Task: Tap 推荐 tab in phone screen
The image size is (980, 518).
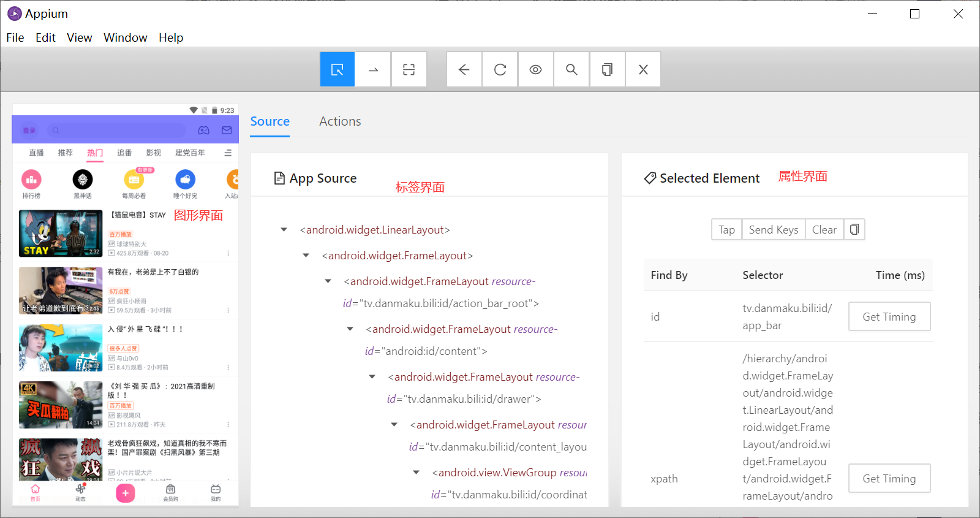Action: pyautogui.click(x=65, y=153)
